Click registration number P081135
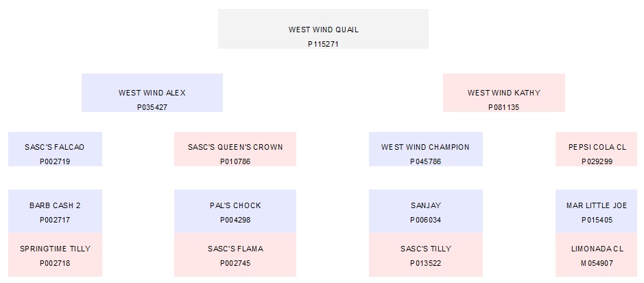Screen dimensions: 644x283 503,108
